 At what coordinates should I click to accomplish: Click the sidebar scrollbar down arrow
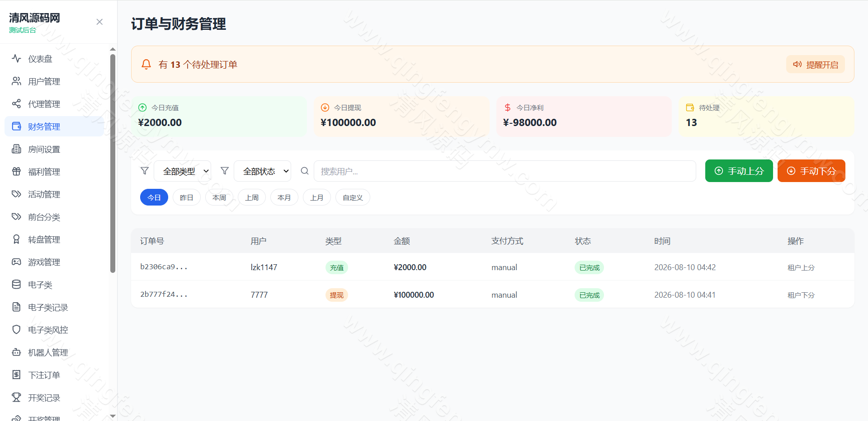[x=113, y=416]
